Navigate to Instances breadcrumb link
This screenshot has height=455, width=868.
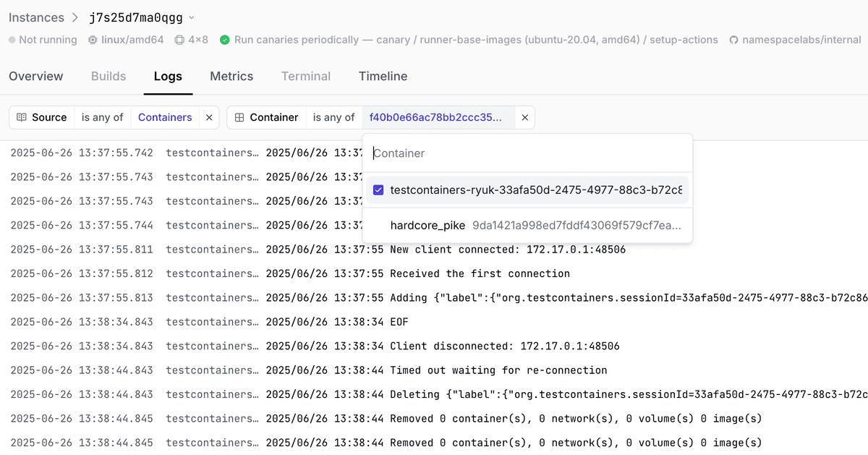coord(36,17)
